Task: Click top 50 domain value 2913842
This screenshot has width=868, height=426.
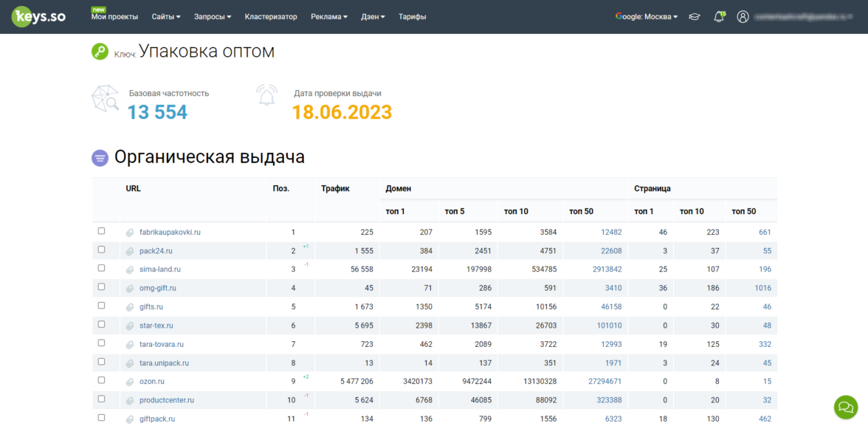Action: coord(607,269)
